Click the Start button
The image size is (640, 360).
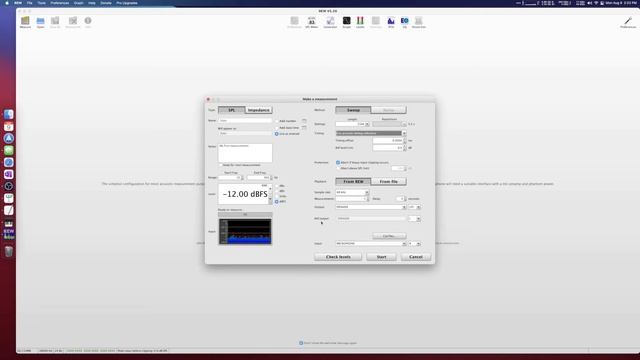click(381, 257)
